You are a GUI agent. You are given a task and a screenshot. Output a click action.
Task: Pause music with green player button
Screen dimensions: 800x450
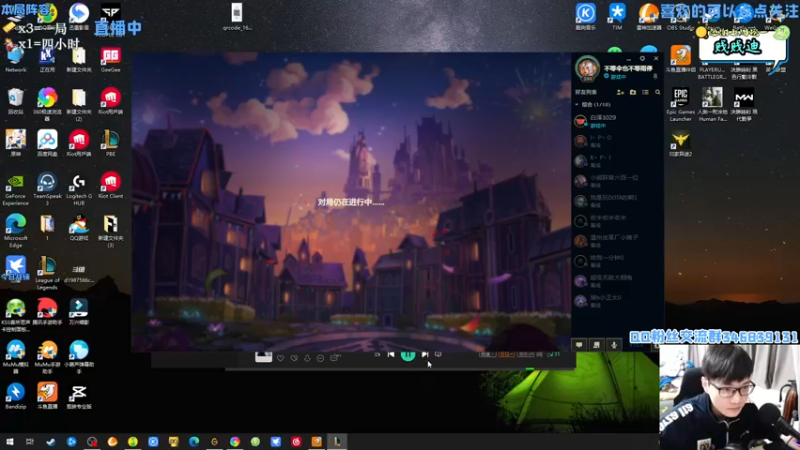(x=408, y=355)
